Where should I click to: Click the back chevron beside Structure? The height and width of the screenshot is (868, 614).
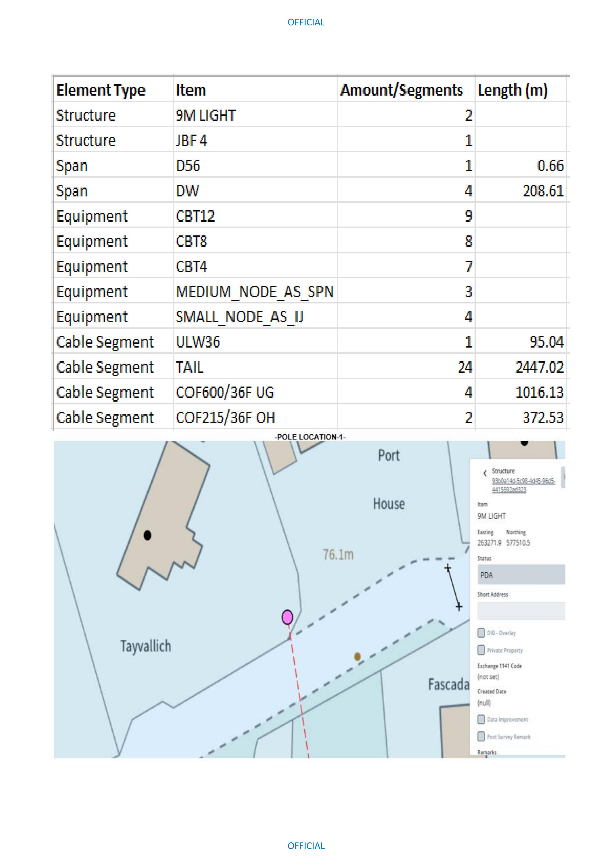click(x=485, y=473)
